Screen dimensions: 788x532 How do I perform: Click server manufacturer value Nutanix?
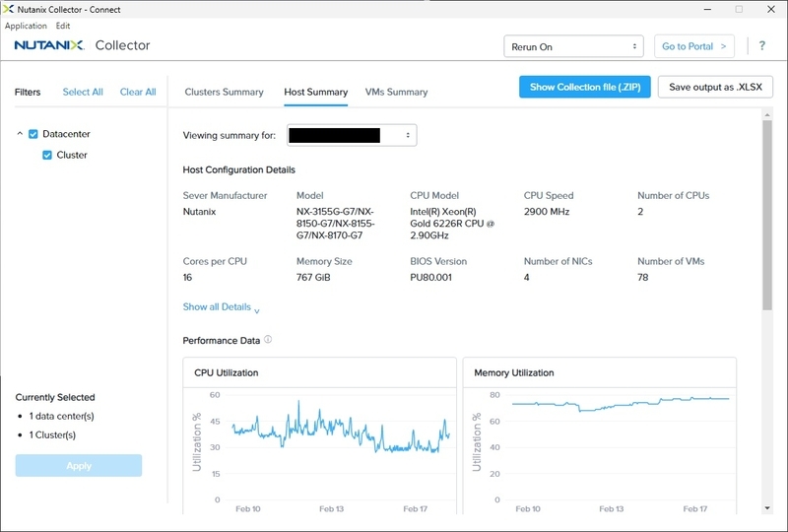(x=199, y=212)
